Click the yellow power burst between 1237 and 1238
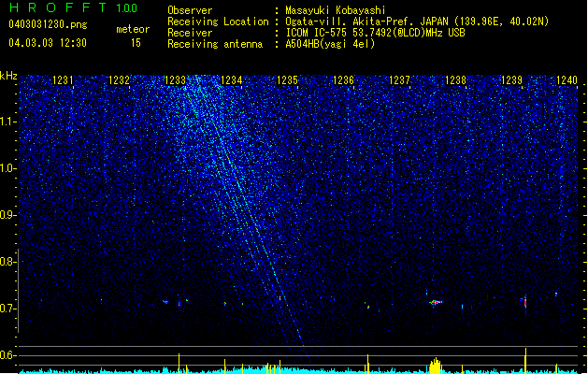588x374 pixels. pos(436,366)
